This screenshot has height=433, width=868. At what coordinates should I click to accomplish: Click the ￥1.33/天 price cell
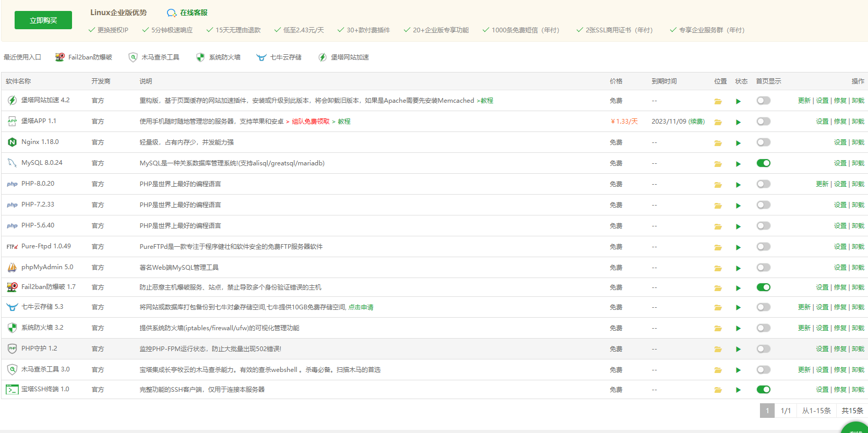pos(624,122)
